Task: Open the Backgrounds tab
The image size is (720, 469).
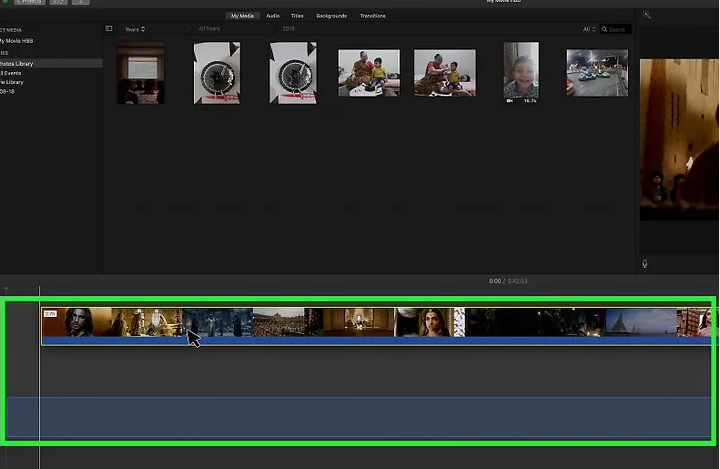Action: click(332, 16)
